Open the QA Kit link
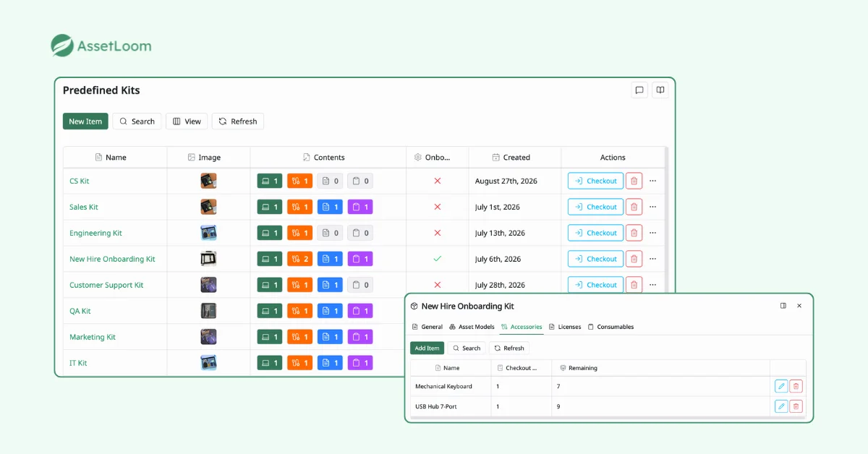The height and width of the screenshot is (454, 868). (x=80, y=311)
